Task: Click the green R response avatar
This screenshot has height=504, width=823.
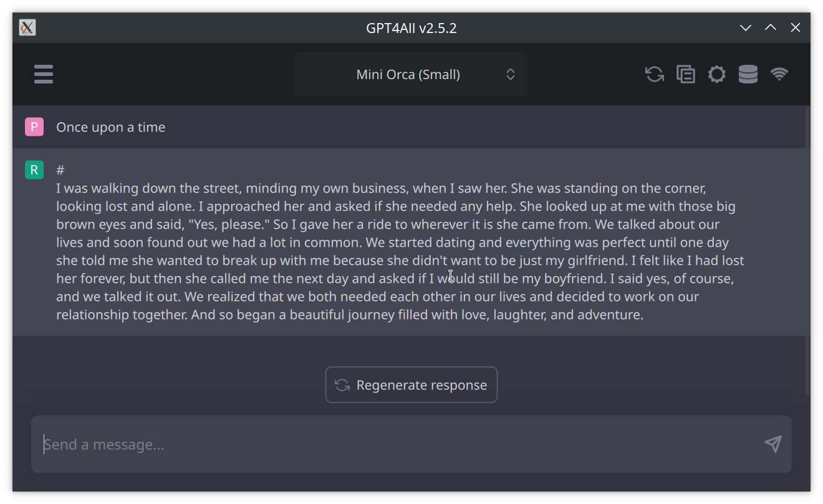Action: point(34,169)
